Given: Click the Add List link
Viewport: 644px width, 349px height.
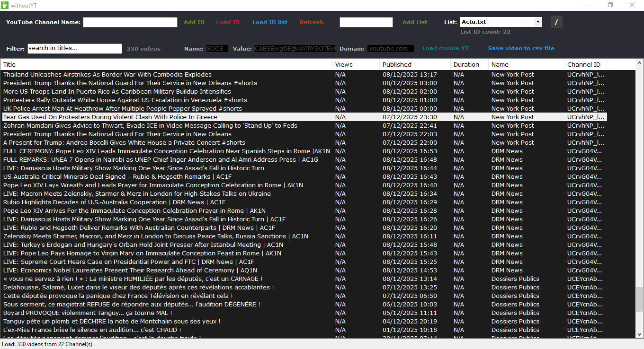Looking at the screenshot, I should point(415,22).
